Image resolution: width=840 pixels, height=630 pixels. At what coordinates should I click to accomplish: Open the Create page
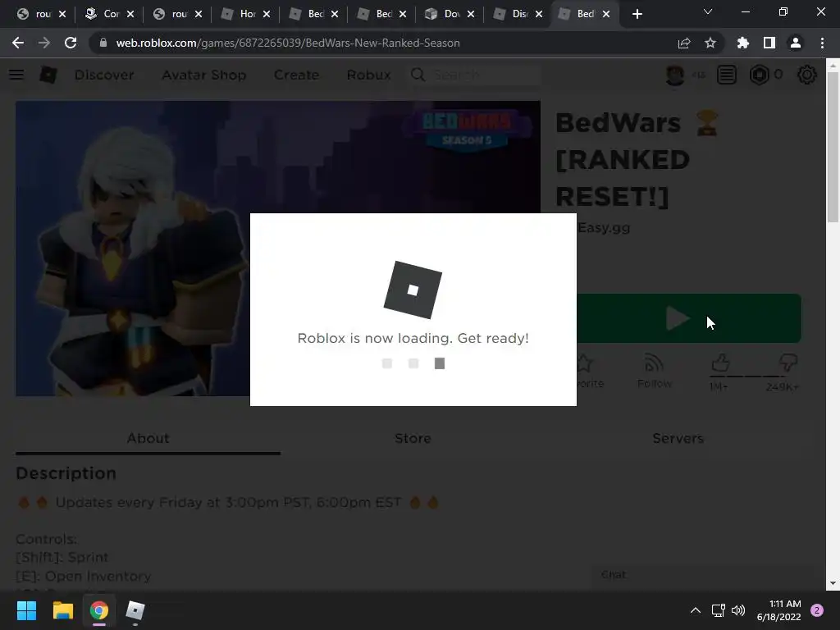(x=296, y=75)
